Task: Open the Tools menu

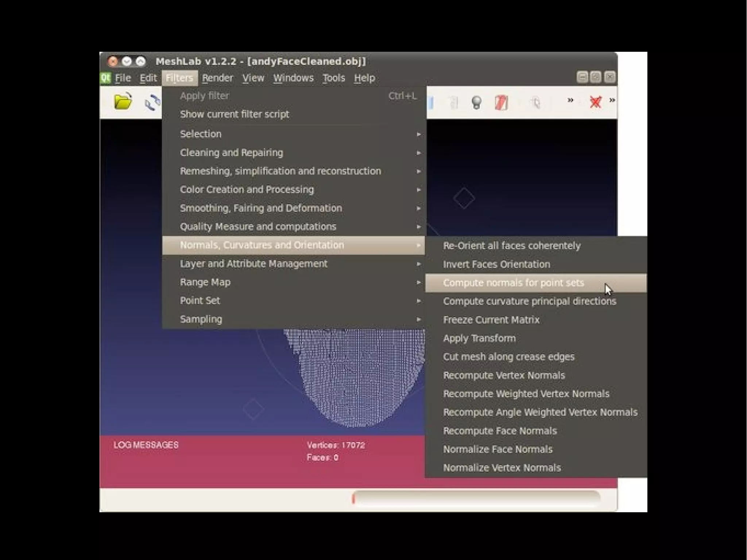Action: tap(333, 78)
